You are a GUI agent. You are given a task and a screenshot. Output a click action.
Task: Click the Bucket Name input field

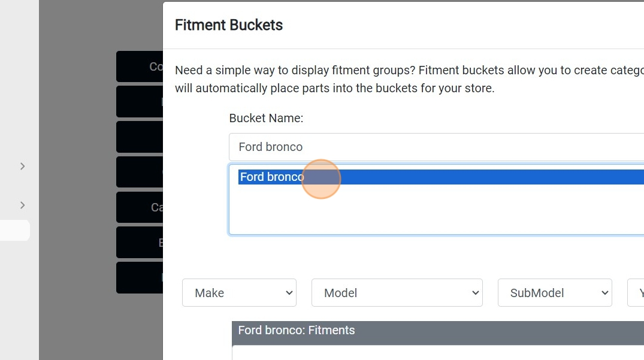(436, 147)
